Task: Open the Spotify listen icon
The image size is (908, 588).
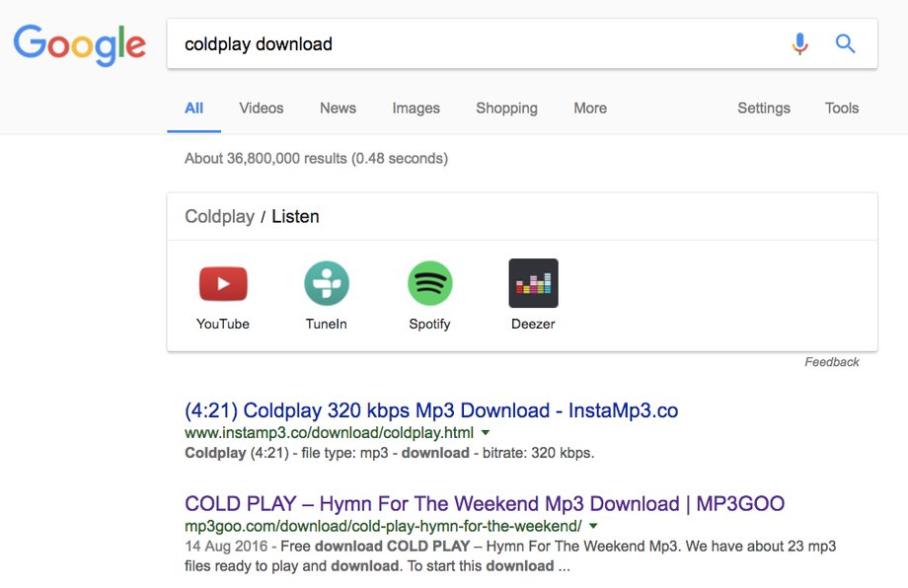Action: (x=429, y=283)
